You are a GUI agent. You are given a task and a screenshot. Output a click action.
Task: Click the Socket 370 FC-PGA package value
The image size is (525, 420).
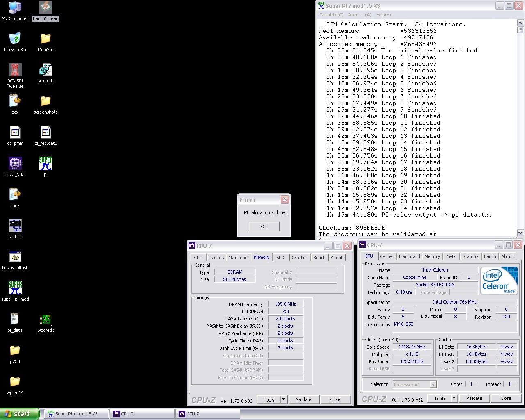[x=435, y=285]
